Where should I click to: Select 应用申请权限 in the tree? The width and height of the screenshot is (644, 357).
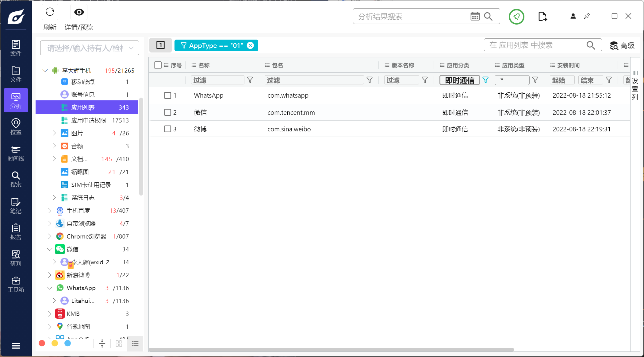point(88,120)
